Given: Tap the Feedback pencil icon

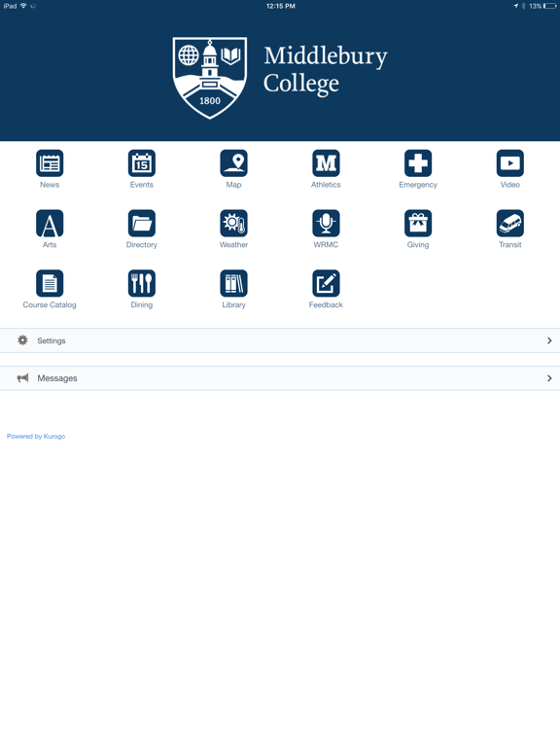Looking at the screenshot, I should pyautogui.click(x=326, y=283).
